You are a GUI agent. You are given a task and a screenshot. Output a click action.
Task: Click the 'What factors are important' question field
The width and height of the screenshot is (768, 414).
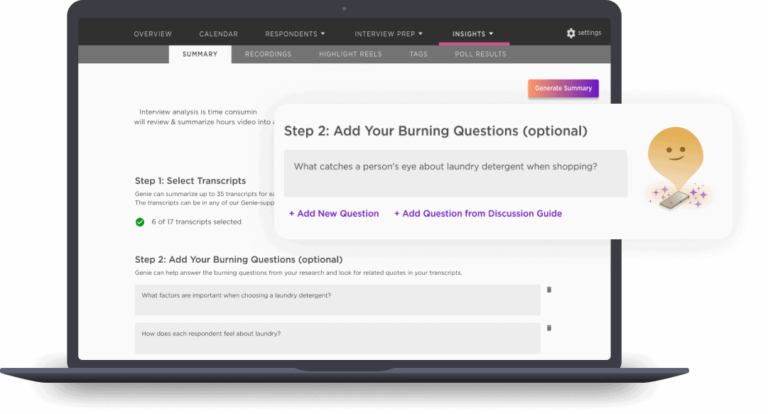(337, 296)
